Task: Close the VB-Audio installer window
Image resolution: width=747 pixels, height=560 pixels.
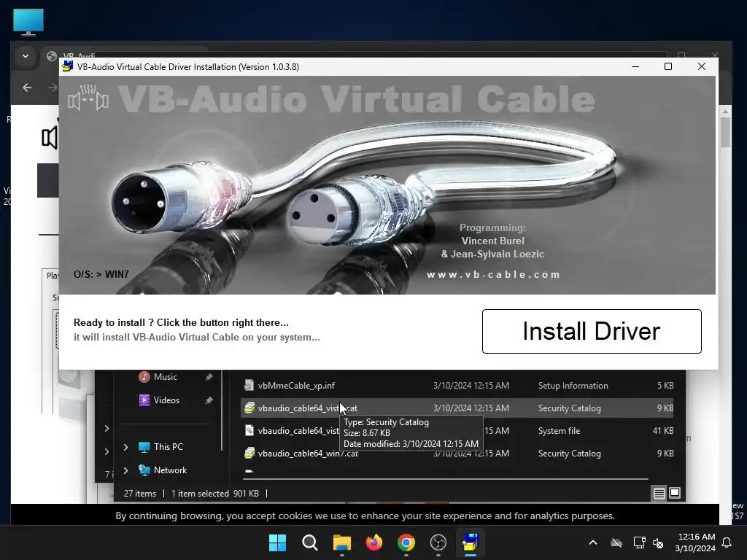Action: (701, 66)
